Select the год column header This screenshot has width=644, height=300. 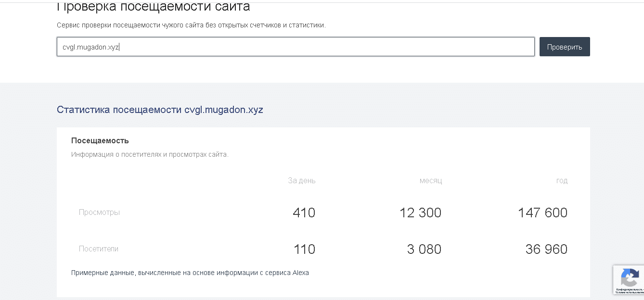[562, 180]
